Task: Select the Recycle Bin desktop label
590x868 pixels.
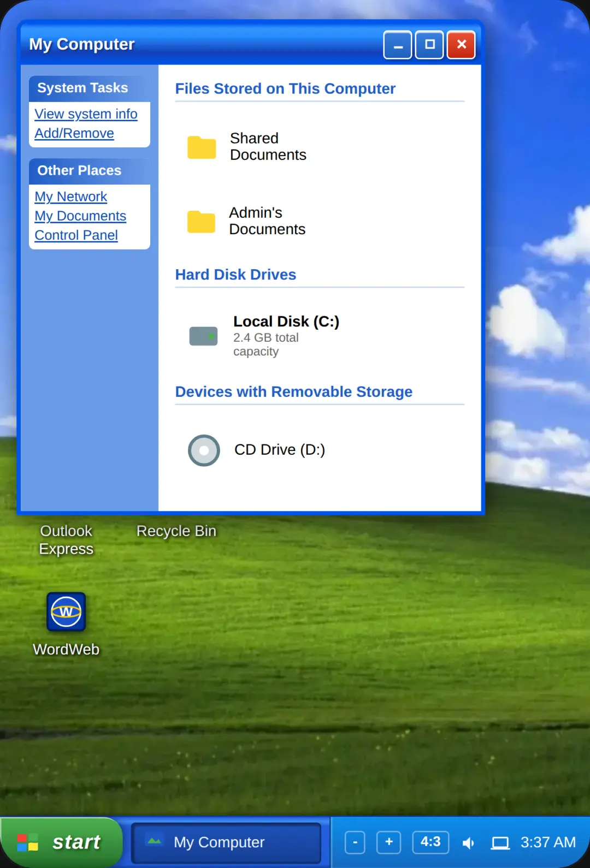Action: click(176, 531)
